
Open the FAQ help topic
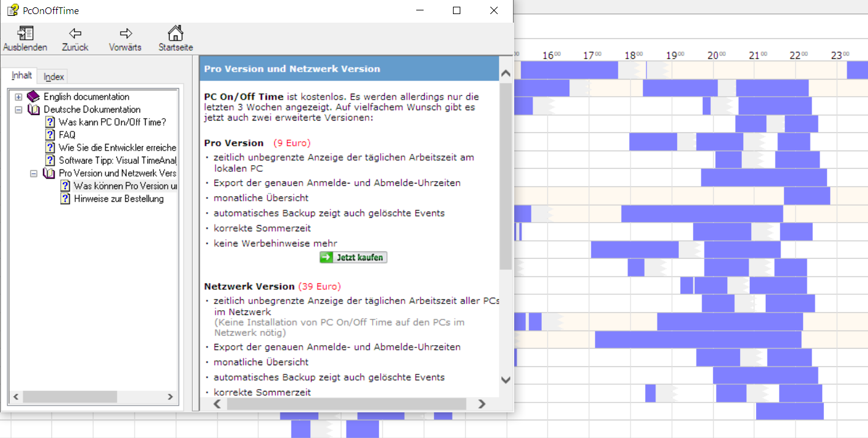tap(67, 135)
